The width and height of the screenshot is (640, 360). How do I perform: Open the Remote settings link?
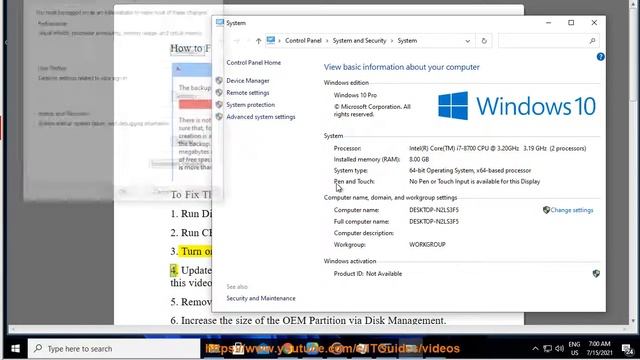point(248,93)
